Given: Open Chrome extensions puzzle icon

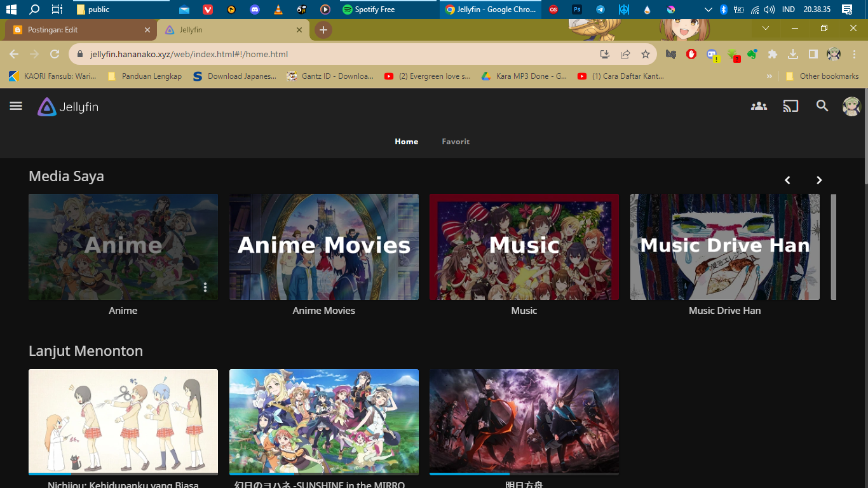Looking at the screenshot, I should (x=773, y=55).
